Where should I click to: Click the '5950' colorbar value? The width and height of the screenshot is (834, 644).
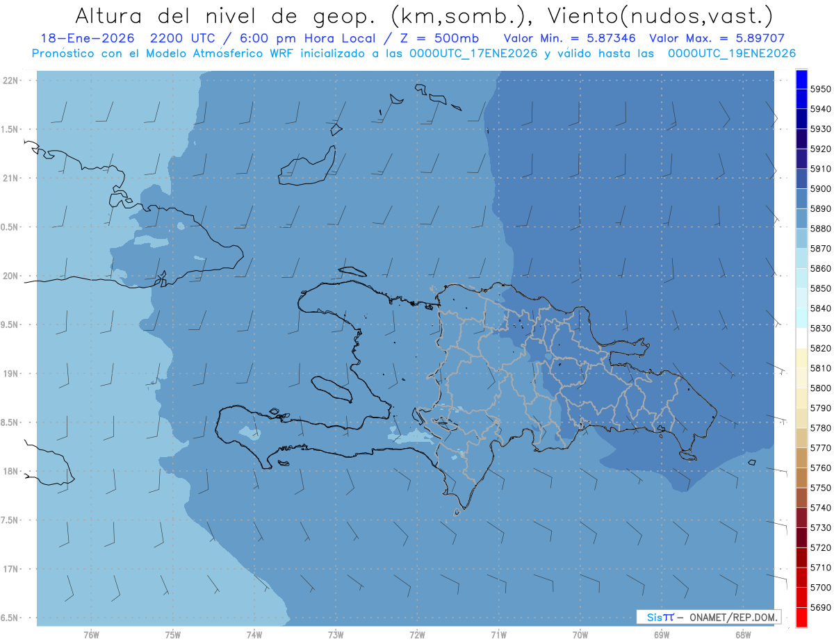[x=821, y=89]
